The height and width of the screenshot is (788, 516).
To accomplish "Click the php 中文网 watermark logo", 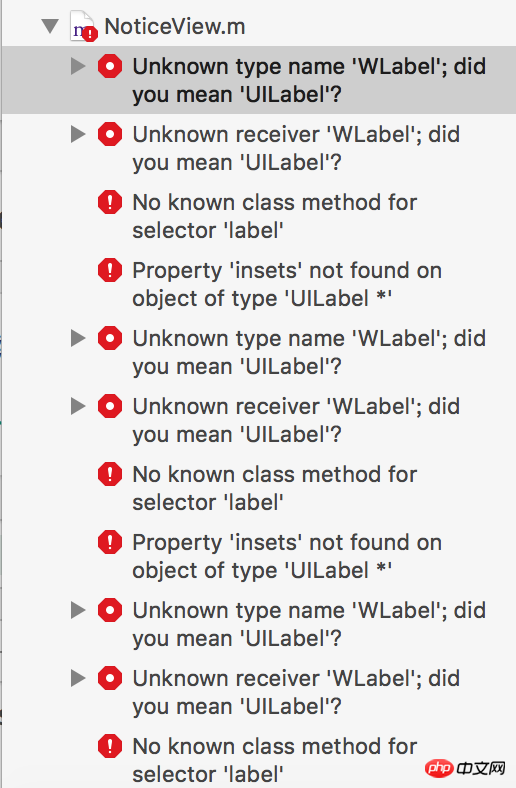I will 465,767.
